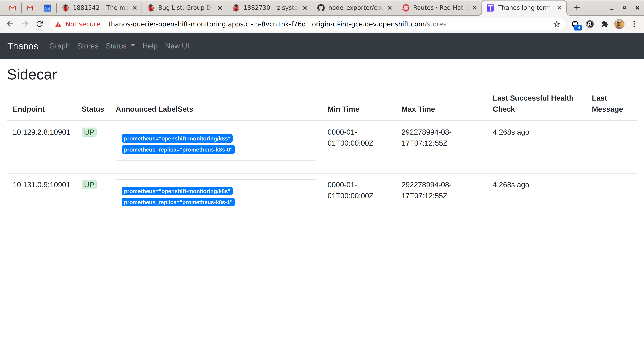
Task: Select endpoint 10.129.2.8:10901
Action: coord(41,132)
